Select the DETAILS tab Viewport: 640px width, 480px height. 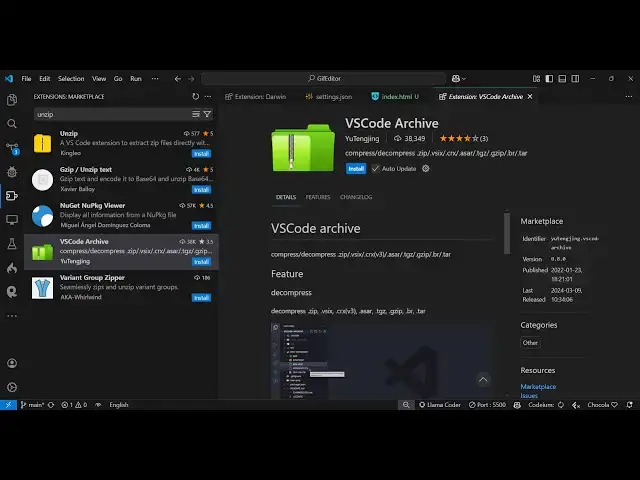[286, 197]
